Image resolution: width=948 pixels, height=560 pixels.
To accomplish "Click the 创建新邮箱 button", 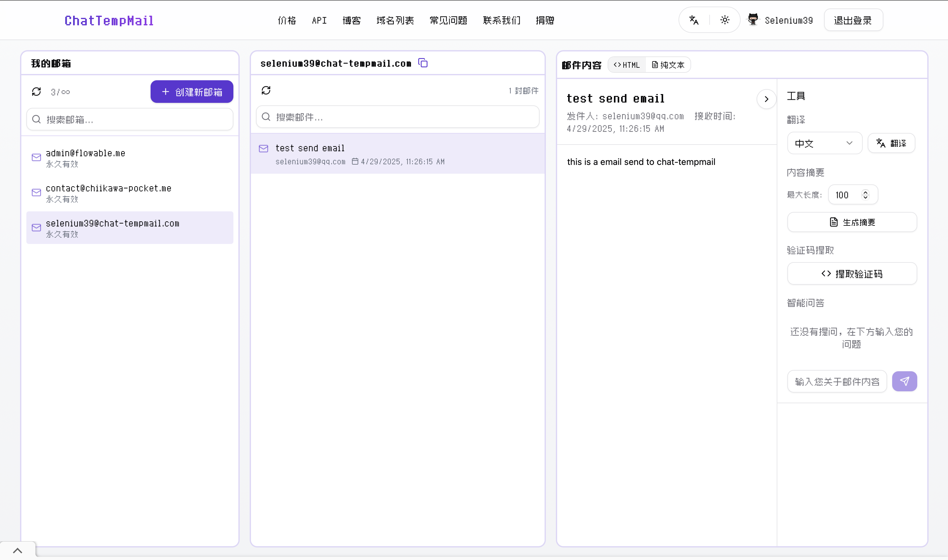I will [x=192, y=92].
